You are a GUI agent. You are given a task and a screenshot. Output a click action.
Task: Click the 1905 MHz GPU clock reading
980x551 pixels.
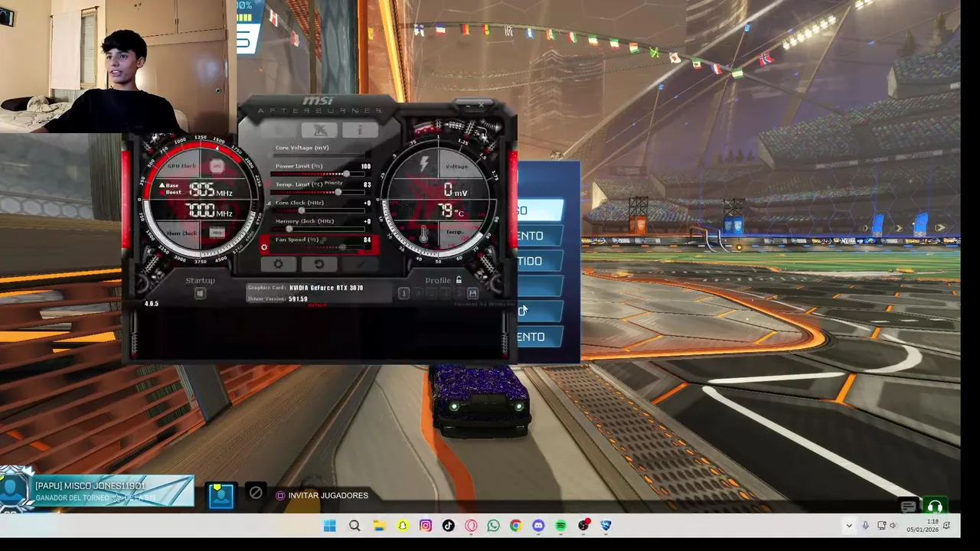(x=209, y=190)
